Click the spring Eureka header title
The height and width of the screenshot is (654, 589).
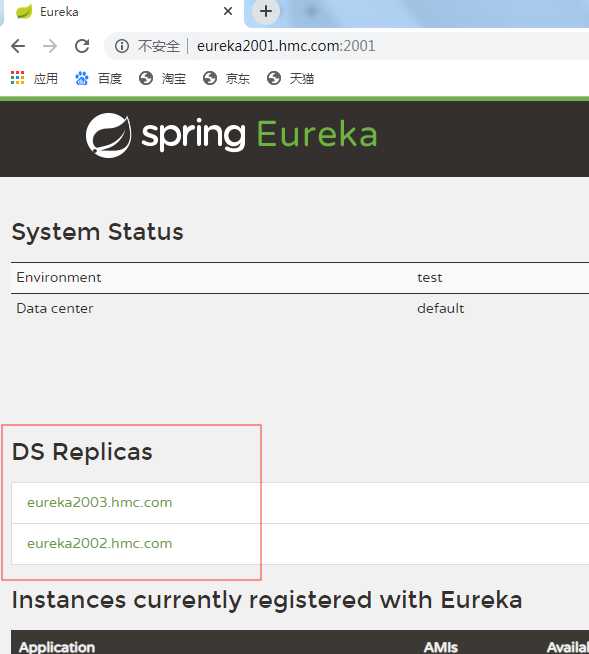259,135
